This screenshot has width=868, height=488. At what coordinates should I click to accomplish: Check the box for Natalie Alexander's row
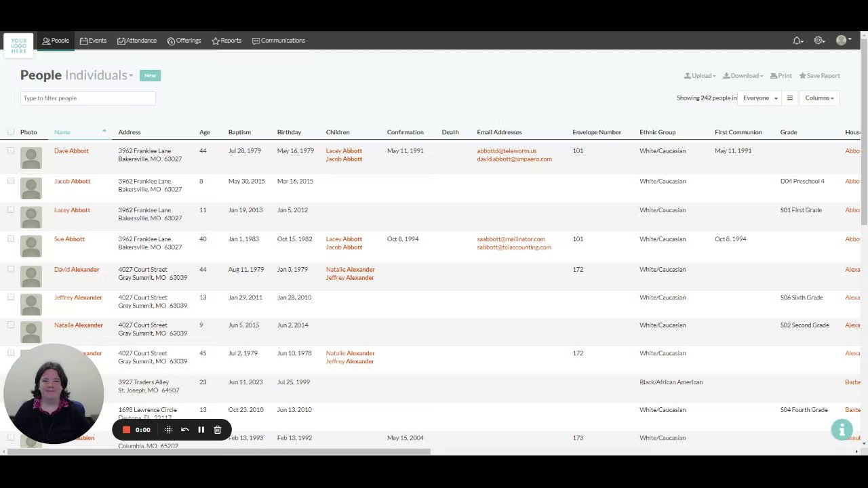[11, 325]
